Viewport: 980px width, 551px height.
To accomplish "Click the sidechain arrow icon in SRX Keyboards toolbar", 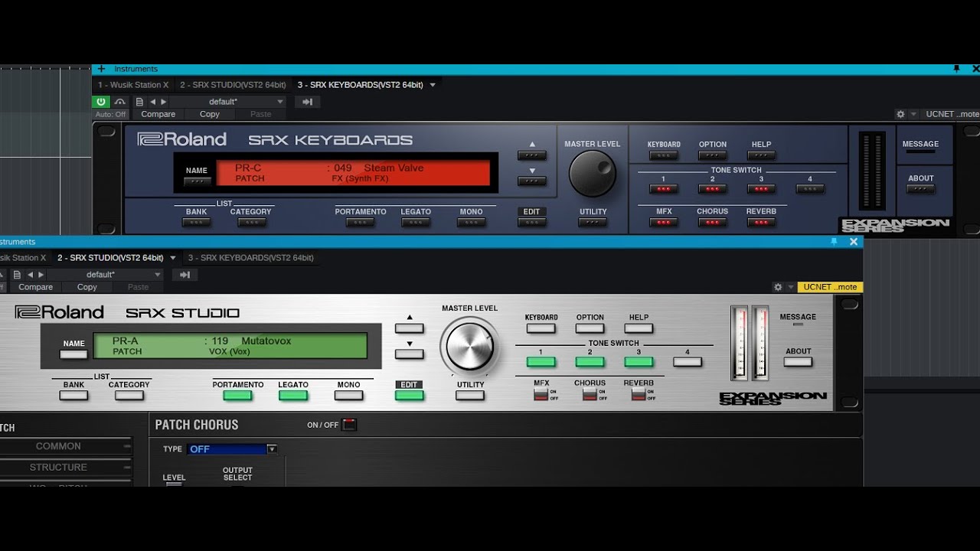I will tap(307, 102).
